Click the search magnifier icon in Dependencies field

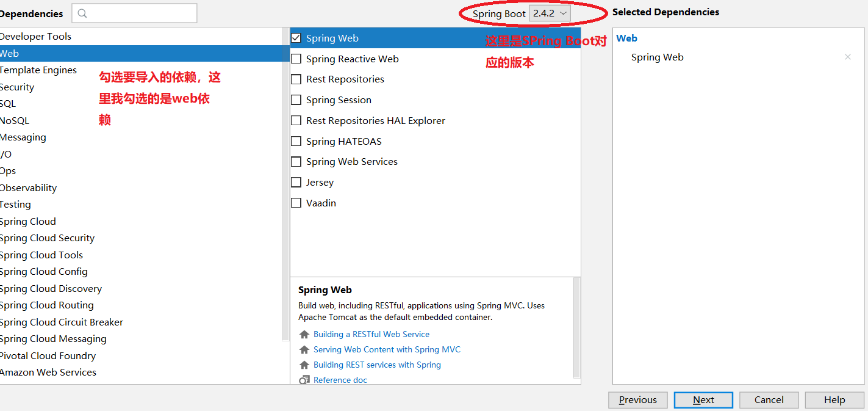tap(82, 13)
